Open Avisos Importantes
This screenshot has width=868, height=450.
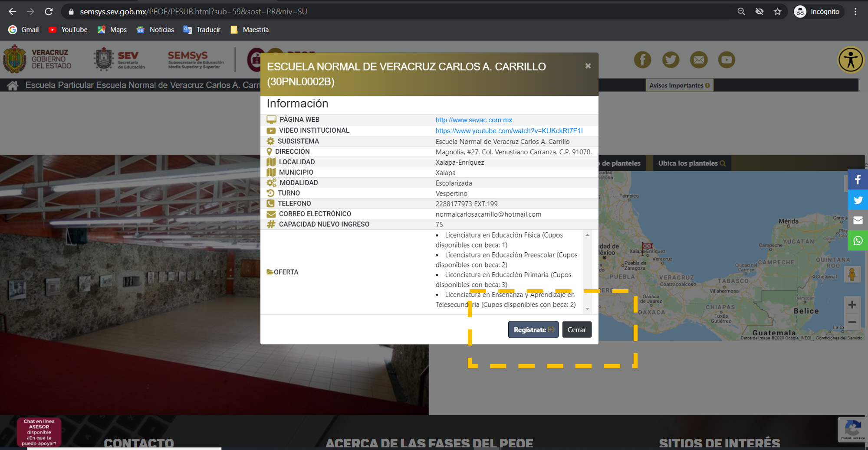[x=680, y=85]
